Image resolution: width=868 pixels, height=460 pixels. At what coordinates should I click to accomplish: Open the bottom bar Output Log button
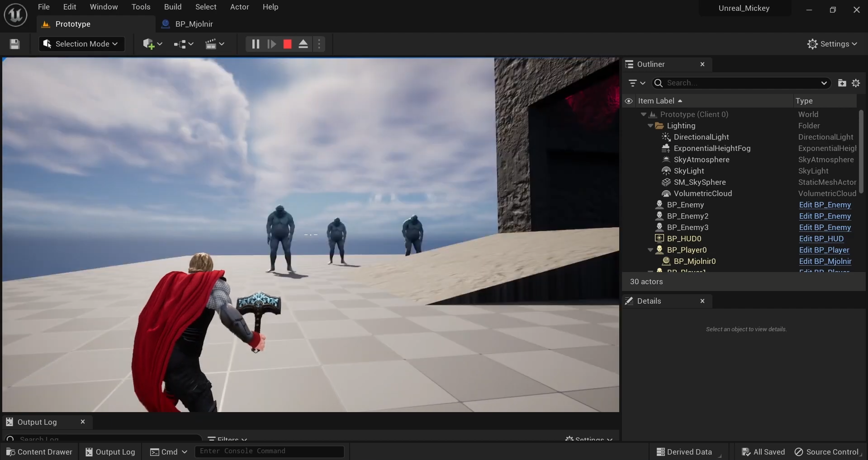[x=110, y=452]
